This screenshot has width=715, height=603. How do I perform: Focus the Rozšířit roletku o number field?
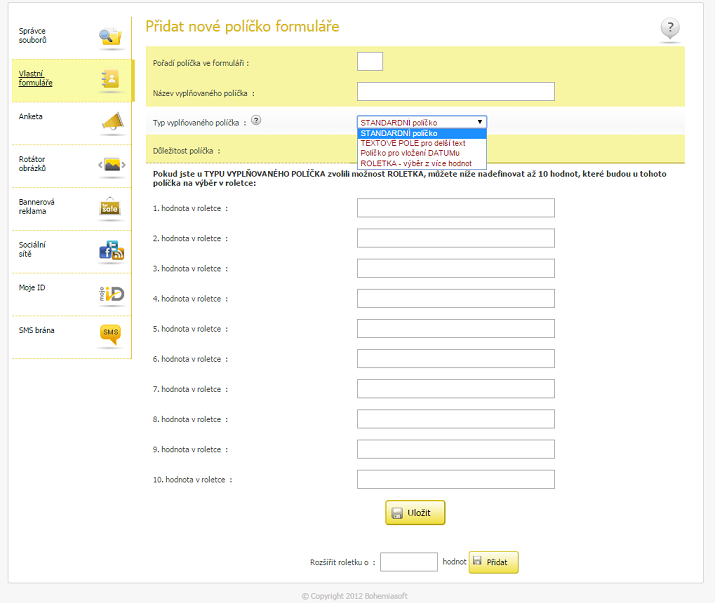coord(409,562)
